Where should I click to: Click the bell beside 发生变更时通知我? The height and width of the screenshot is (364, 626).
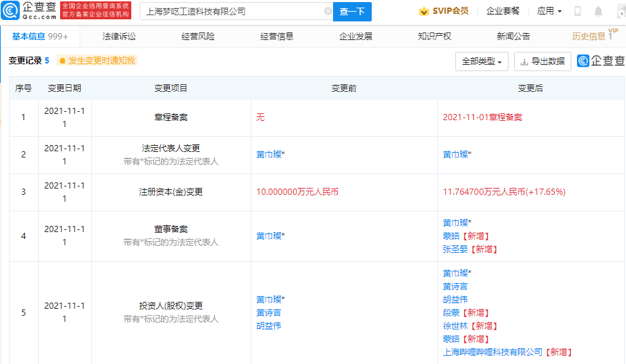click(62, 61)
